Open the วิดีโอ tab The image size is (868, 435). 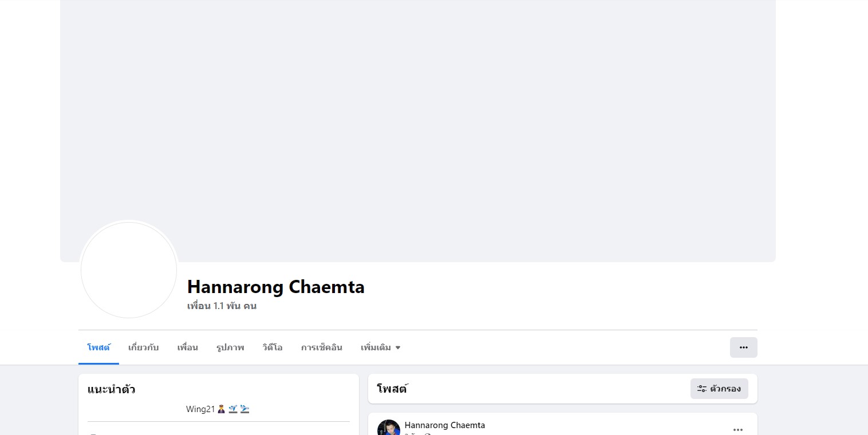click(x=273, y=347)
